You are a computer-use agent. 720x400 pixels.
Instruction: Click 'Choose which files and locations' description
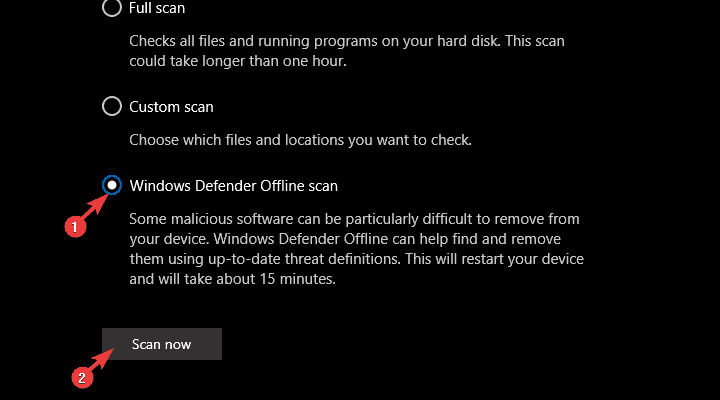(301, 139)
